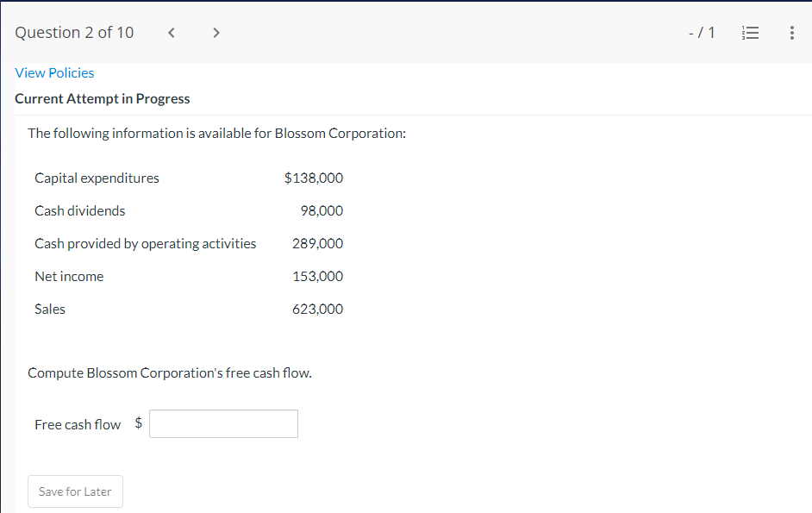Click the 'Free cash flow' field label
Screen dimensions: 812x513
point(78,424)
